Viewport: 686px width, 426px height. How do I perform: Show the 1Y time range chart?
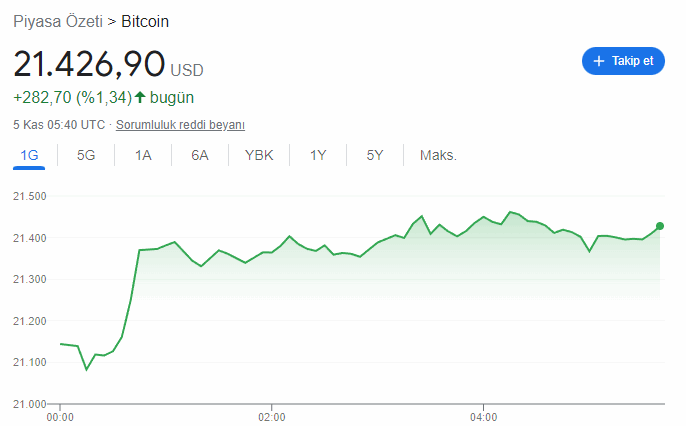tap(318, 155)
